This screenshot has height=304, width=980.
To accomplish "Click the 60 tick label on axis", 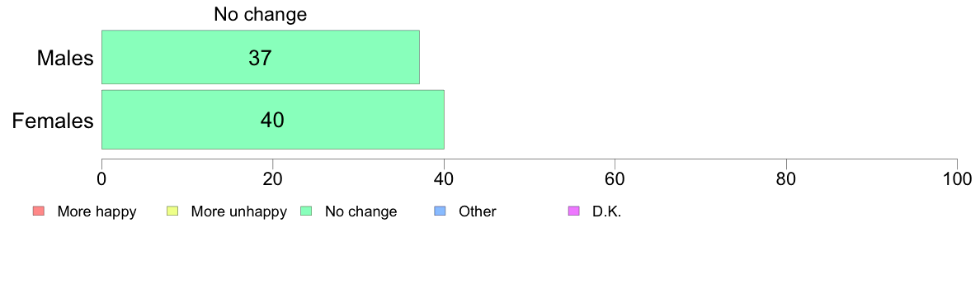I will coord(615,178).
